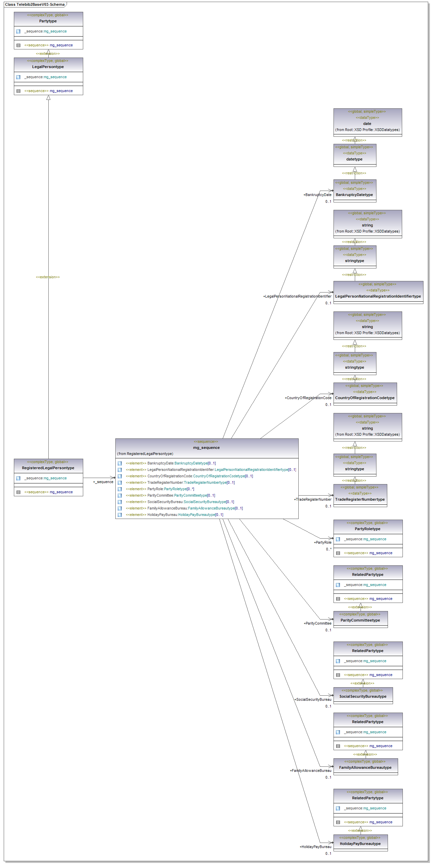
Task: Click the BankruptcyDate element icon in mg_sequence
Action: [x=120, y=463]
